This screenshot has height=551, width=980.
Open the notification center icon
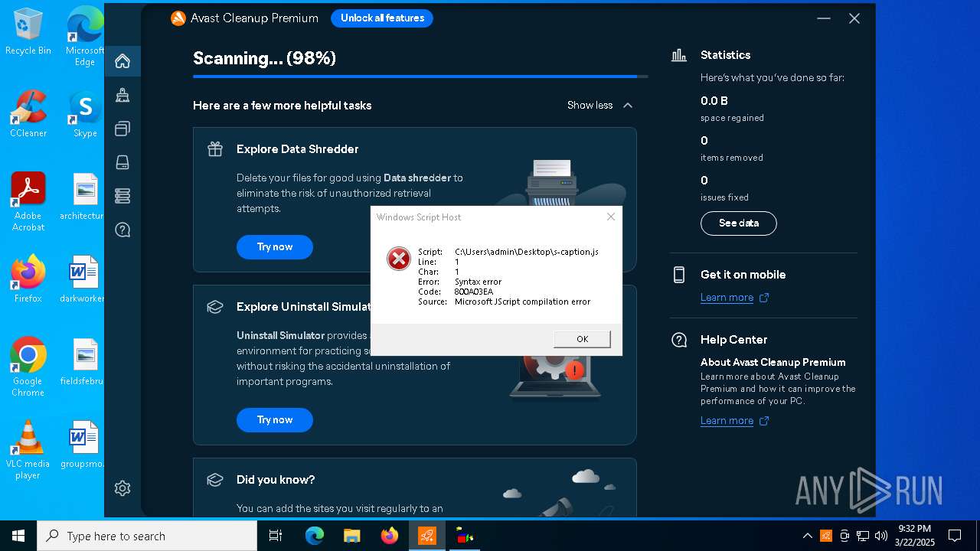click(x=955, y=536)
